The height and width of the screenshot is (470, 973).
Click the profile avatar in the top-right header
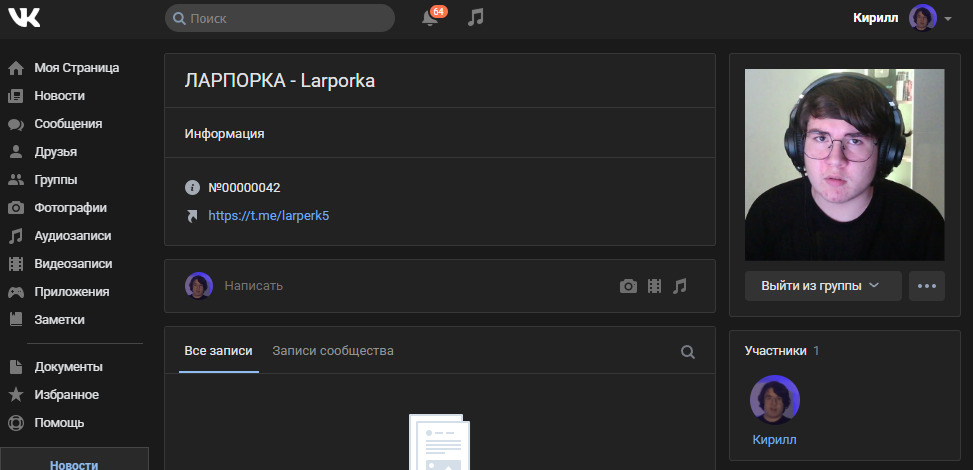[923, 17]
